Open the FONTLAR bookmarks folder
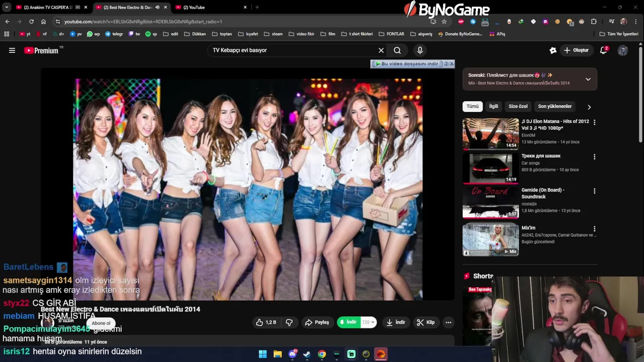The width and height of the screenshot is (644, 362). click(x=391, y=34)
